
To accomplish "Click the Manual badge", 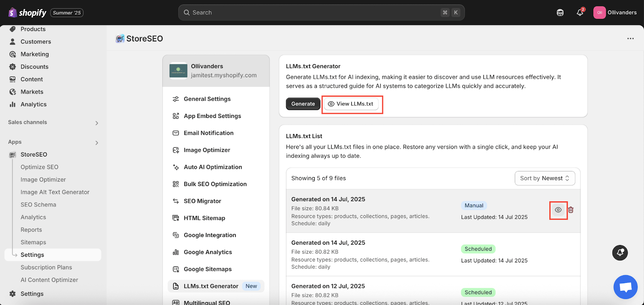I will [x=474, y=206].
